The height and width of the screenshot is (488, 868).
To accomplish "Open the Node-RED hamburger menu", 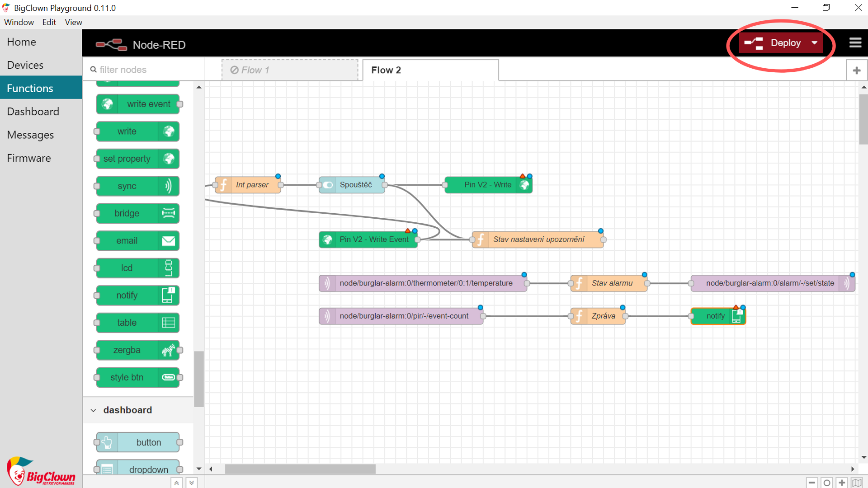I will (855, 43).
